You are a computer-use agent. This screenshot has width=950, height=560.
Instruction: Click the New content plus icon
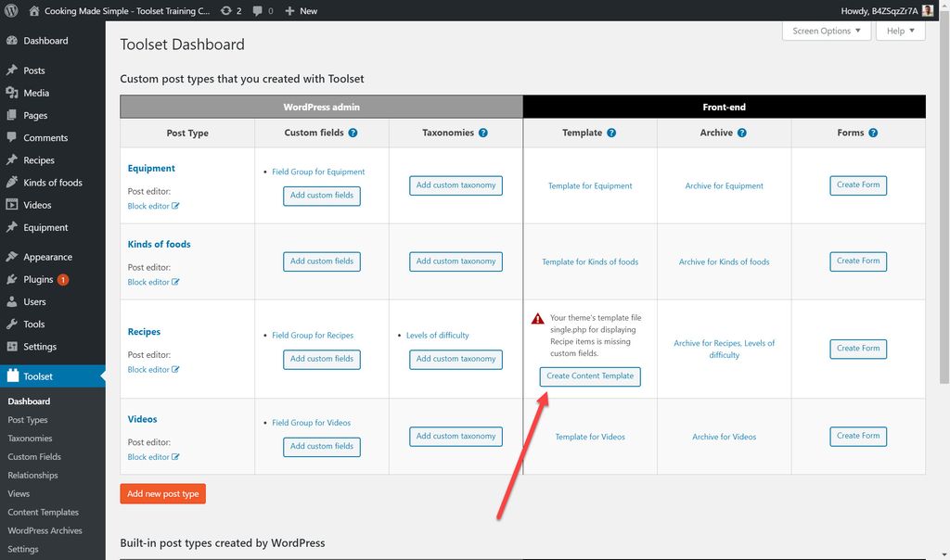(x=289, y=11)
